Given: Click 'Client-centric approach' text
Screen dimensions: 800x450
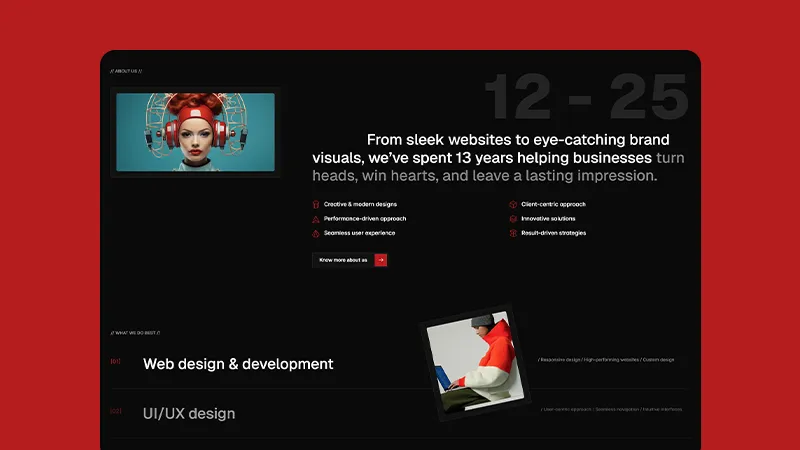Looking at the screenshot, I should [554, 204].
